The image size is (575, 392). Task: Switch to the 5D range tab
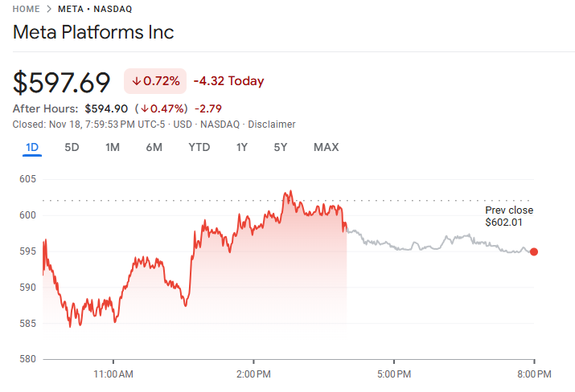click(x=72, y=147)
